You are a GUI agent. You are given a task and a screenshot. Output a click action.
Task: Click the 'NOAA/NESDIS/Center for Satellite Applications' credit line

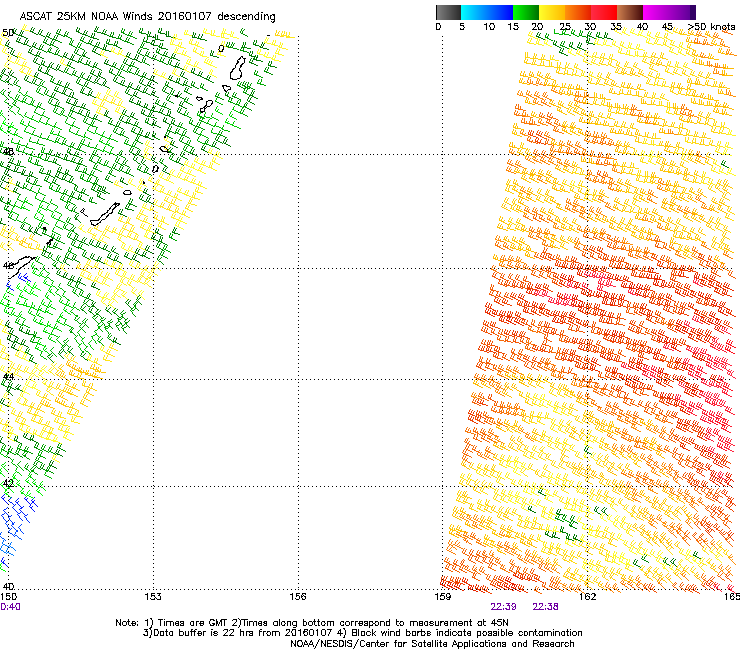point(432,644)
